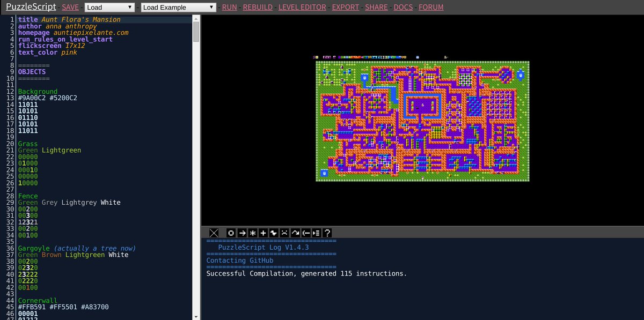Click the line "title Aunt Flora's Mansion"
Viewport: 644px width, 320px height.
pyautogui.click(x=69, y=19)
